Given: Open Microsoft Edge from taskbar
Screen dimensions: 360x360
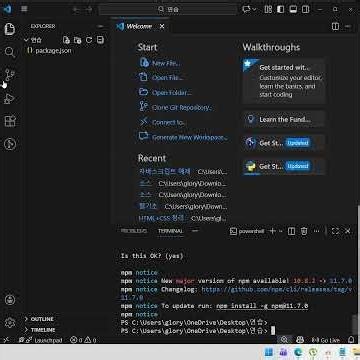Looking at the screenshot, I should click(298, 352).
